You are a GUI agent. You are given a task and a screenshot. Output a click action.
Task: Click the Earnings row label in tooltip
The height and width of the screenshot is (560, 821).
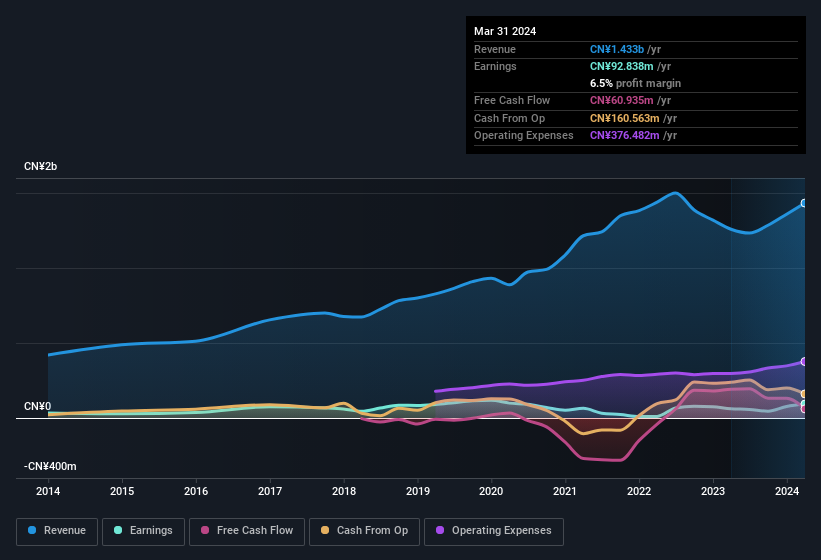(x=495, y=66)
